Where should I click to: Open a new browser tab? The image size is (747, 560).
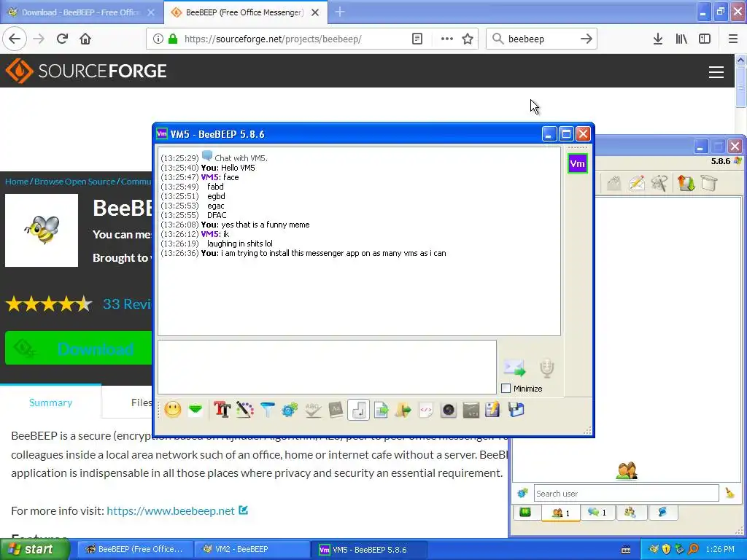[340, 12]
